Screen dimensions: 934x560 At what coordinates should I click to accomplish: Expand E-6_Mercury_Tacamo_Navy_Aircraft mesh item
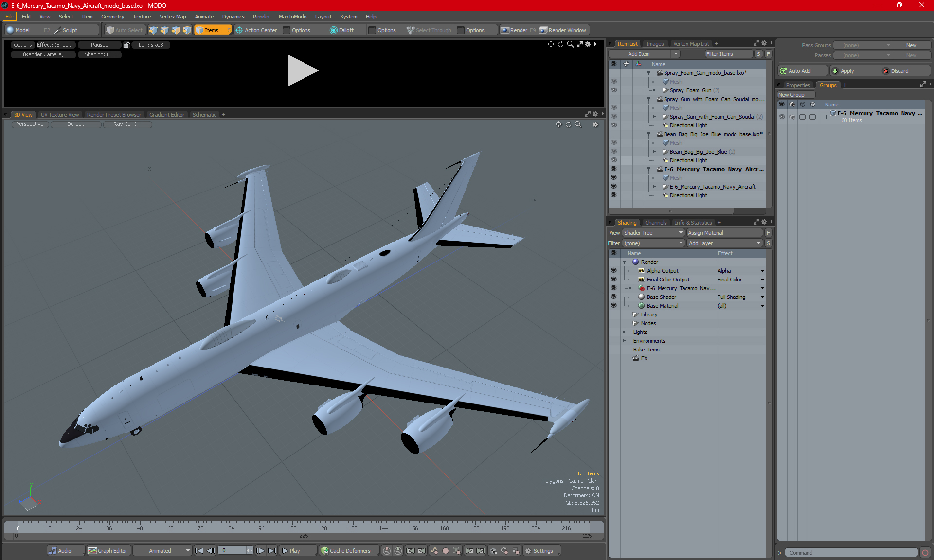pyautogui.click(x=655, y=187)
